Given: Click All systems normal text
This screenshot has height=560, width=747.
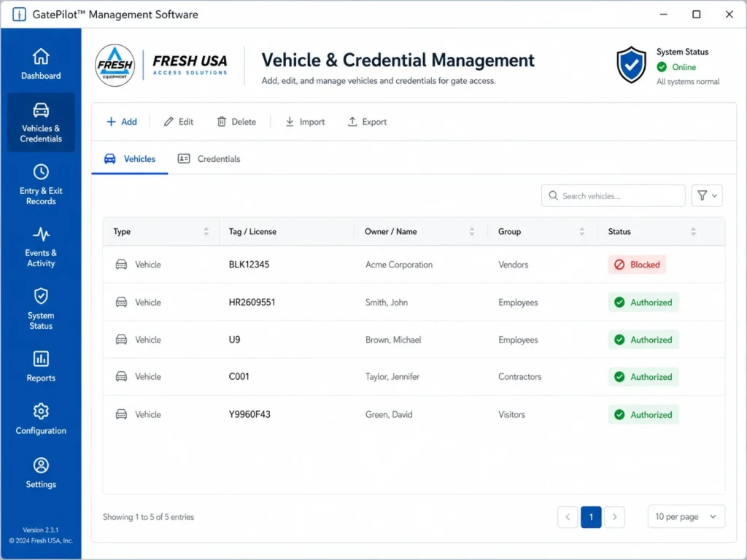Looking at the screenshot, I should coord(688,82).
